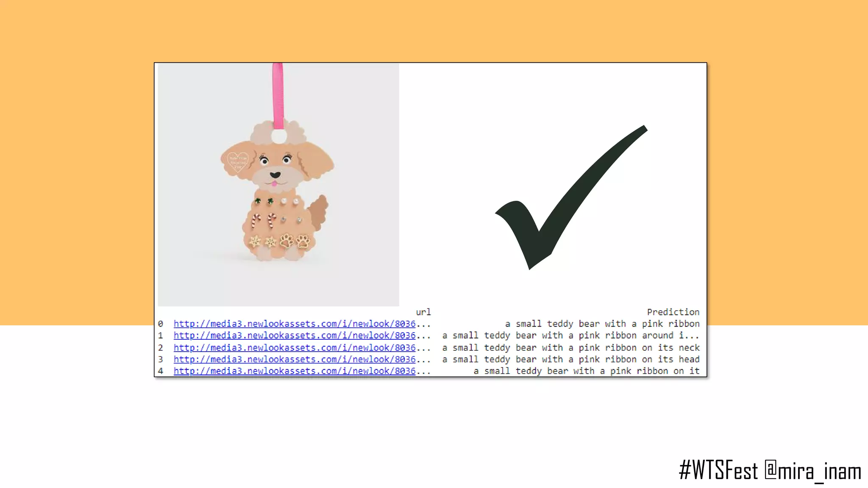This screenshot has width=868, height=488.
Task: Click the candy cane earrings
Action: [264, 220]
